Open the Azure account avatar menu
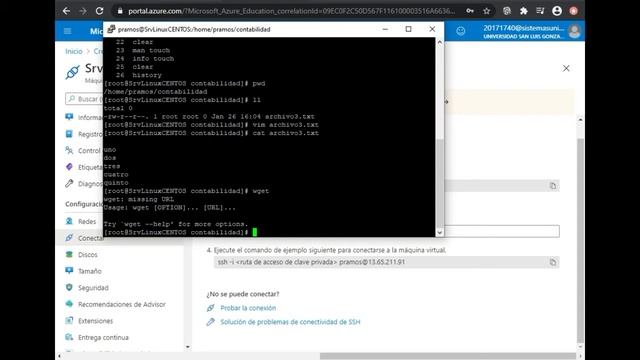Screen dimensions: 640x360 [574, 31]
